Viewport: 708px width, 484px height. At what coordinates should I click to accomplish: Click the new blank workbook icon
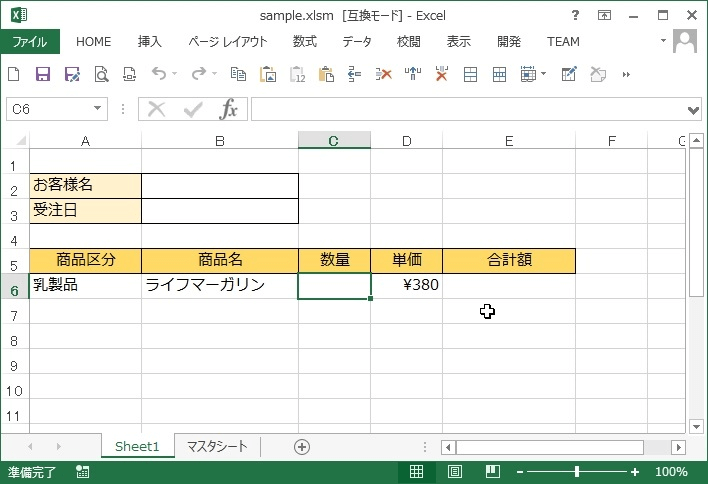coord(14,74)
